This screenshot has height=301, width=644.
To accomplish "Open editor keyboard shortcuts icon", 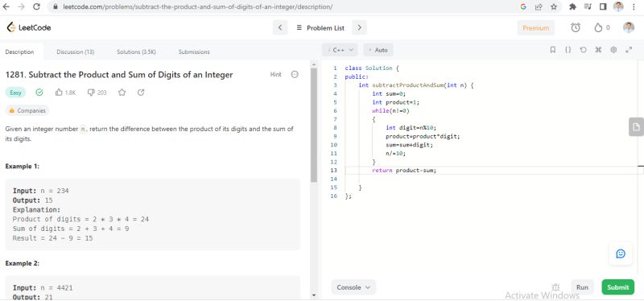I will (x=598, y=50).
